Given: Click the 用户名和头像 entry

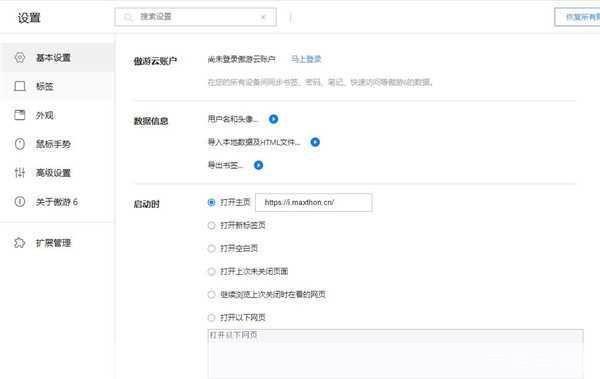Looking at the screenshot, I should tap(233, 119).
